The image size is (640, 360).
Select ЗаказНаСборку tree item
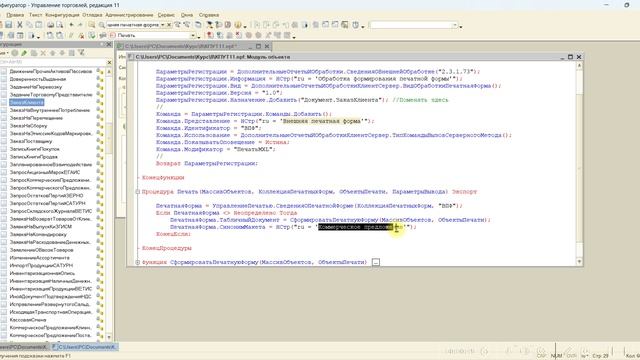[29, 126]
